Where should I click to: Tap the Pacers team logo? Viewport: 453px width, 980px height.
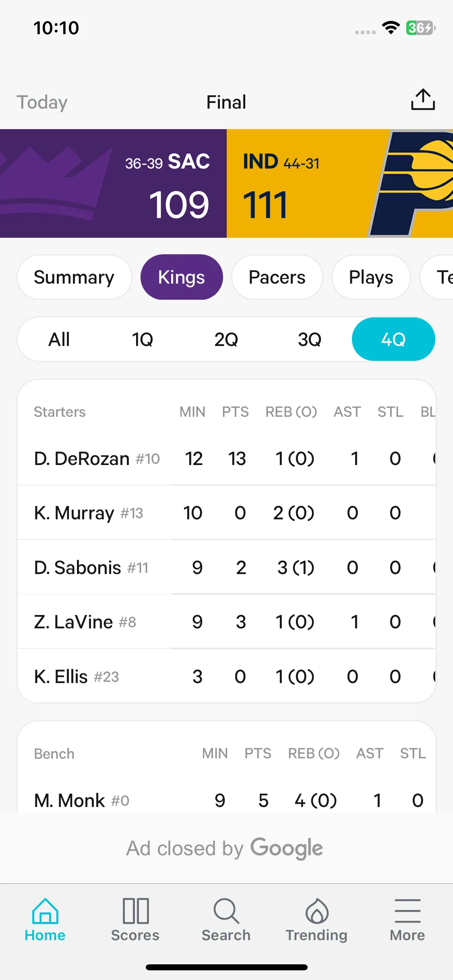point(412,183)
